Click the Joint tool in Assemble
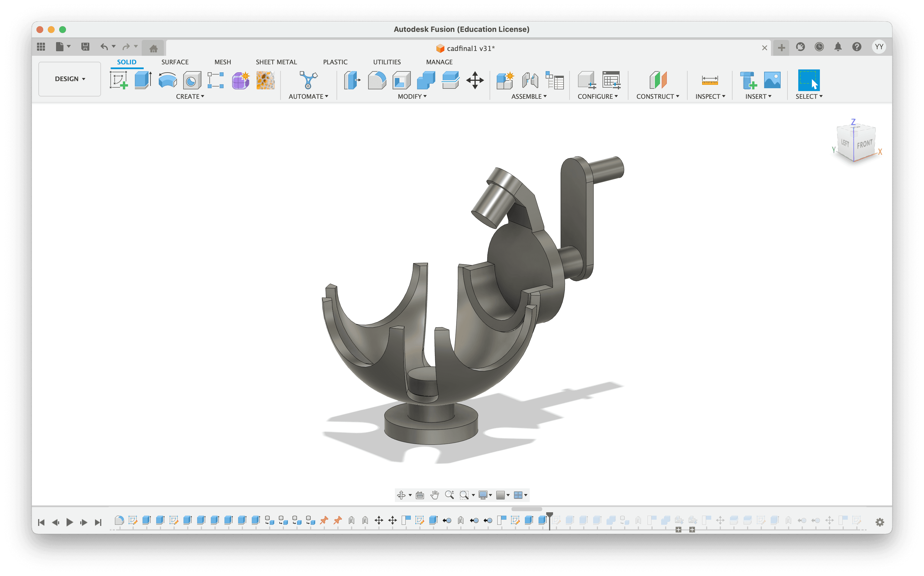The width and height of the screenshot is (924, 576). 530,80
